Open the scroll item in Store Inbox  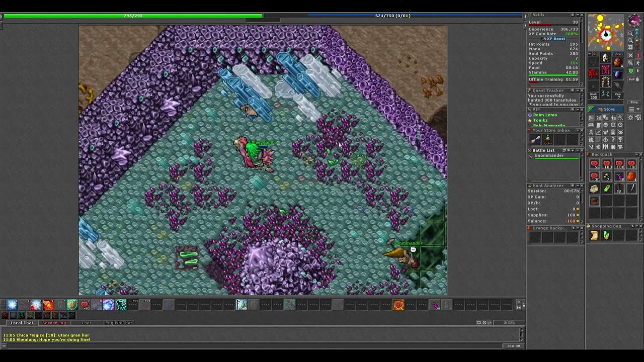tap(535, 139)
